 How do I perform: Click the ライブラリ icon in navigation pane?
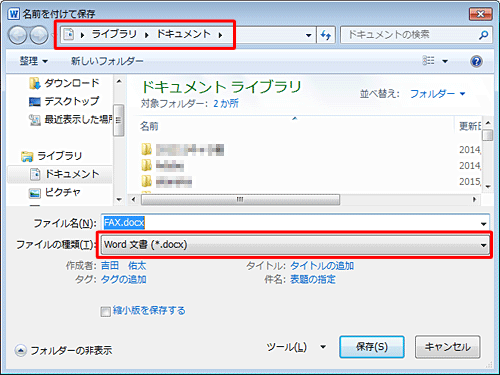point(27,156)
